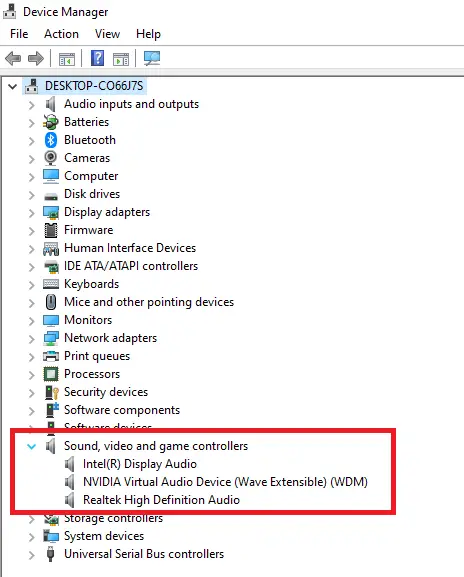The width and height of the screenshot is (464, 577).
Task: Select NVIDIA Virtual Audio Device entry
Action: click(x=225, y=482)
